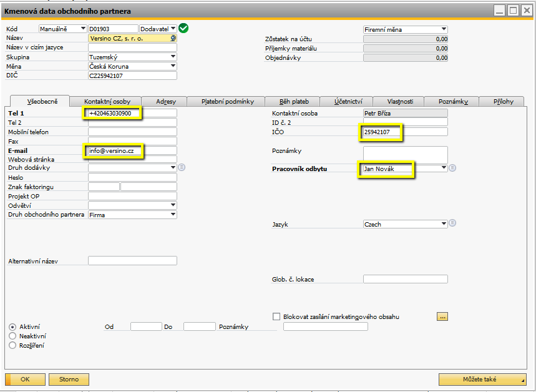Switch to the Vlastnosti tab
The width and height of the screenshot is (536, 392).
tap(400, 102)
